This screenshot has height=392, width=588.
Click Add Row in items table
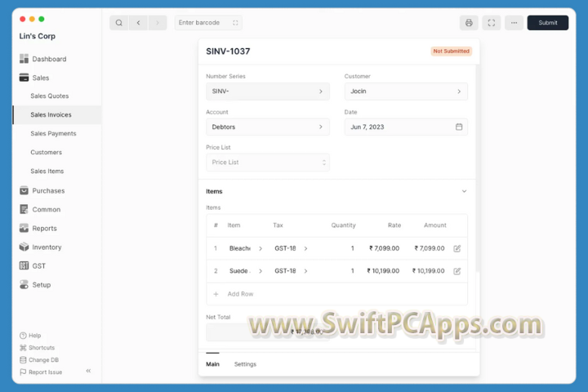[x=240, y=294]
